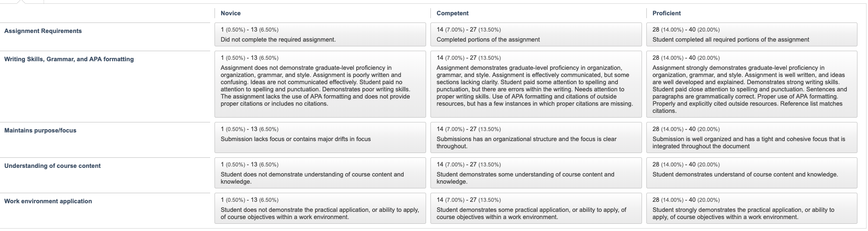The width and height of the screenshot is (868, 231).
Task: Select Proficient cell for Writing Skills row
Action: click(x=752, y=84)
